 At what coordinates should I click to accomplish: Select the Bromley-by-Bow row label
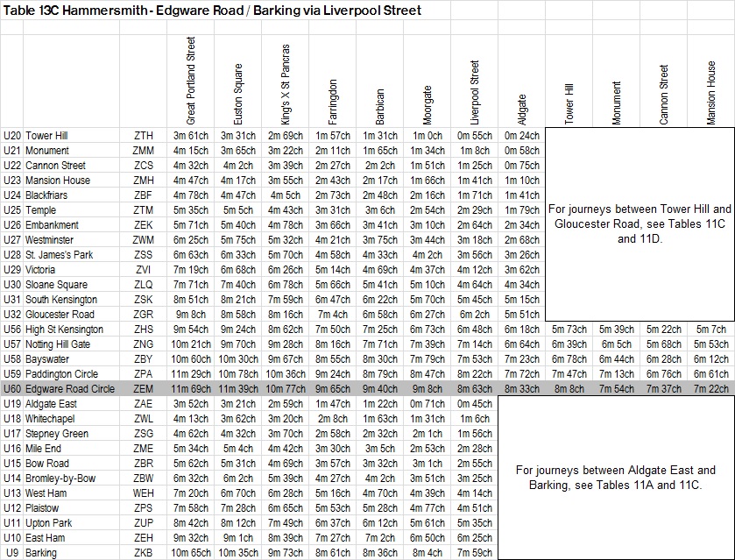(60, 478)
